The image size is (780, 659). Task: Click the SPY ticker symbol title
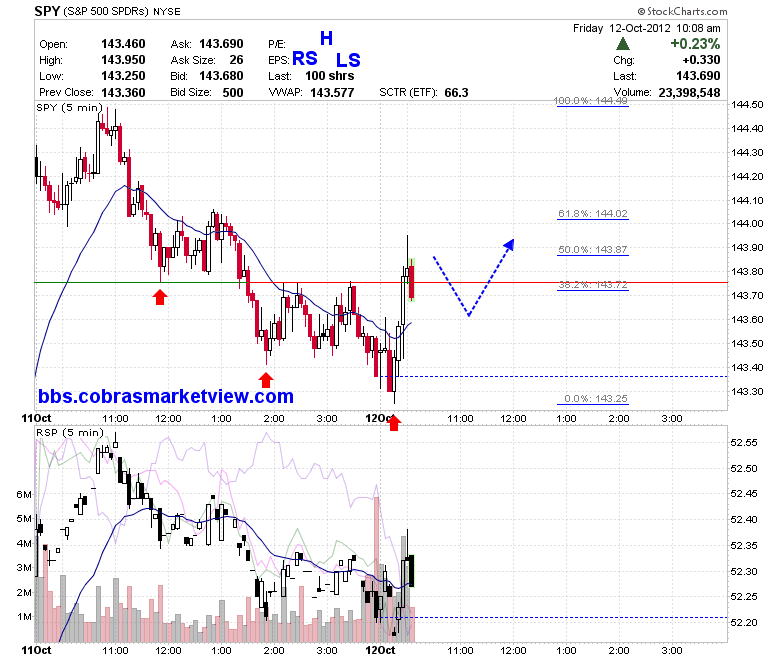click(47, 11)
